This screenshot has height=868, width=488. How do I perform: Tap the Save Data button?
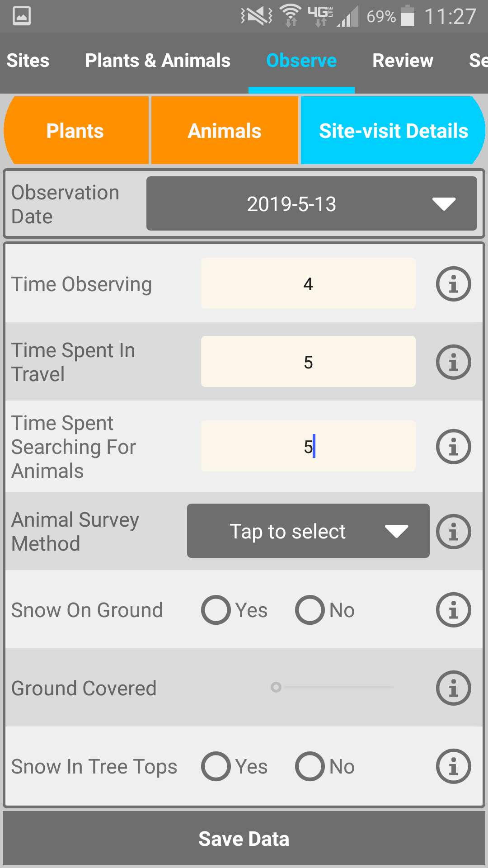click(x=244, y=839)
